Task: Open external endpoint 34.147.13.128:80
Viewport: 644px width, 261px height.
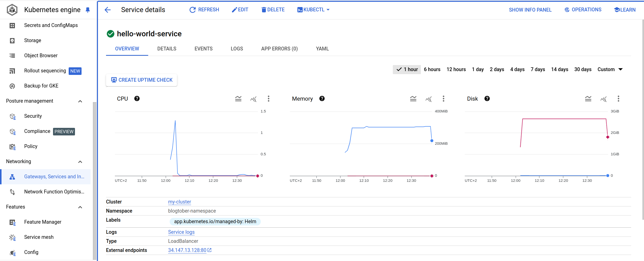Action: (x=190, y=250)
